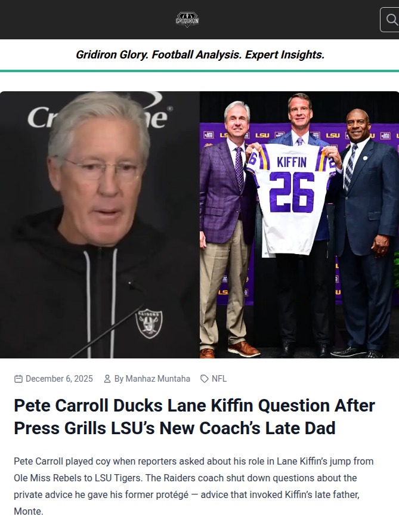399x532 pixels.
Task: Click the author person icon
Action: tap(107, 378)
